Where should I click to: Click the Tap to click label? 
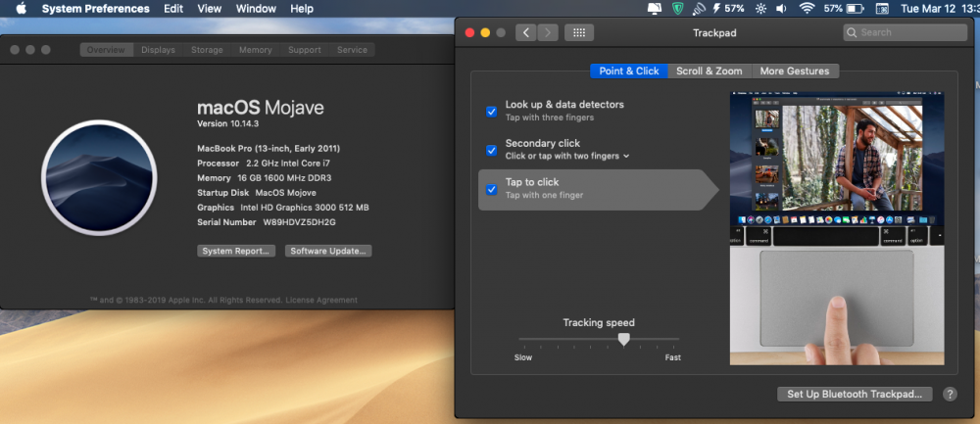pyautogui.click(x=532, y=182)
